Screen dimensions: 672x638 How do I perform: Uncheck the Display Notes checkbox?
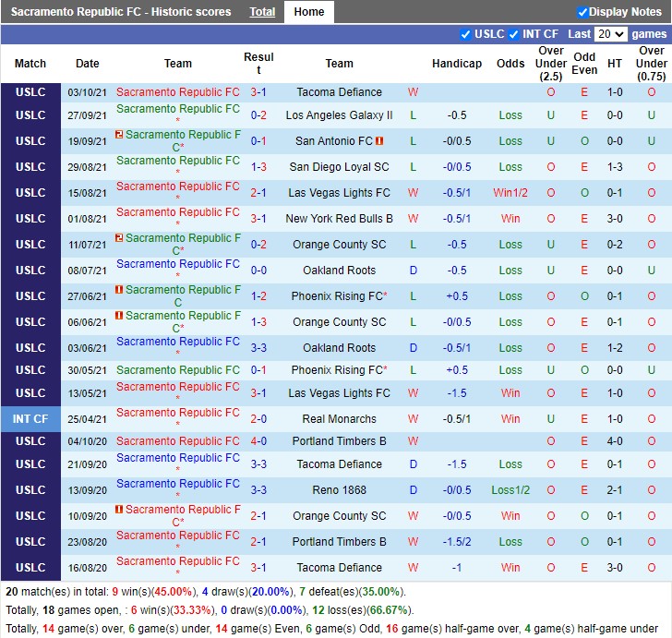click(582, 12)
